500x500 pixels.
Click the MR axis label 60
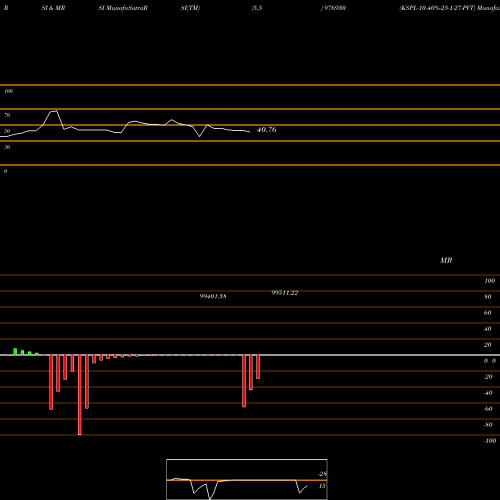(x=488, y=313)
